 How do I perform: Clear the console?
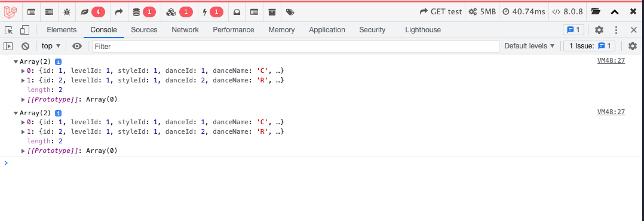tap(26, 46)
